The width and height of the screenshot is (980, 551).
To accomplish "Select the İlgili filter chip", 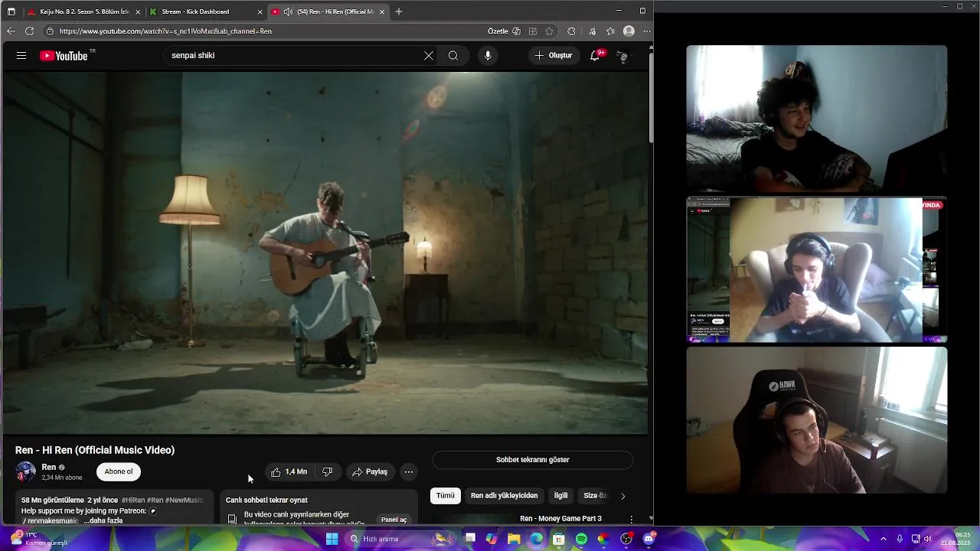I will 561,496.
